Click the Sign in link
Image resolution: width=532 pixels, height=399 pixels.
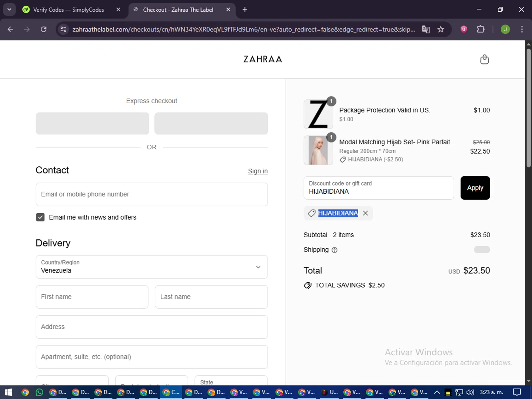258,171
